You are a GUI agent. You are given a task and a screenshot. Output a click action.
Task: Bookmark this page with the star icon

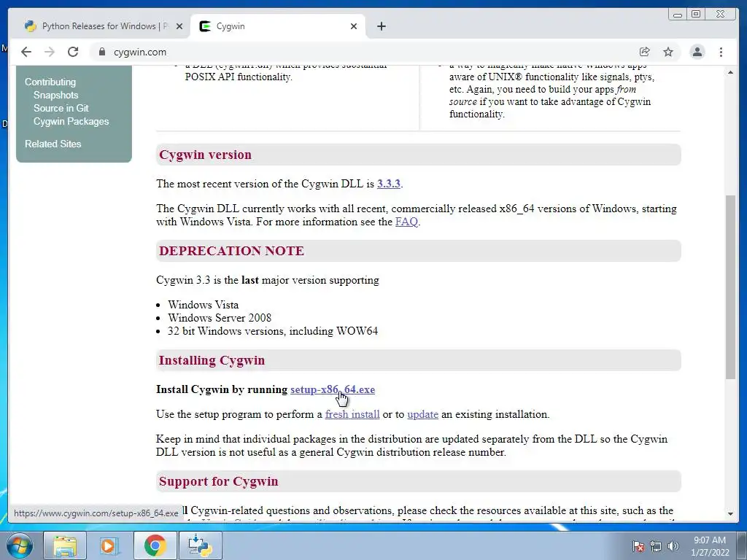coord(668,52)
